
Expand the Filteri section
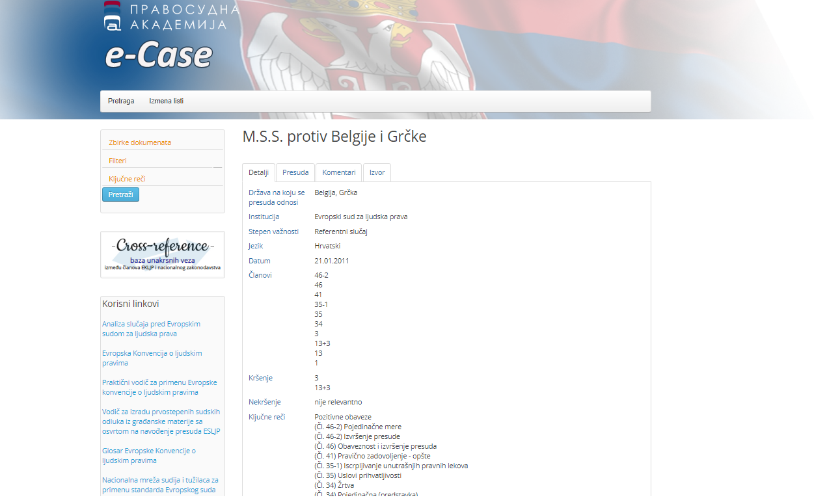(118, 161)
